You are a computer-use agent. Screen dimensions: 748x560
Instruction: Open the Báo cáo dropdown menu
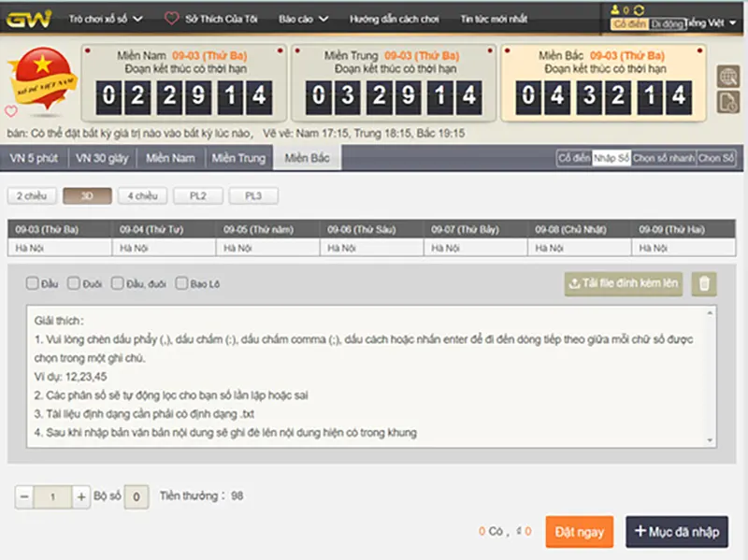pyautogui.click(x=301, y=18)
